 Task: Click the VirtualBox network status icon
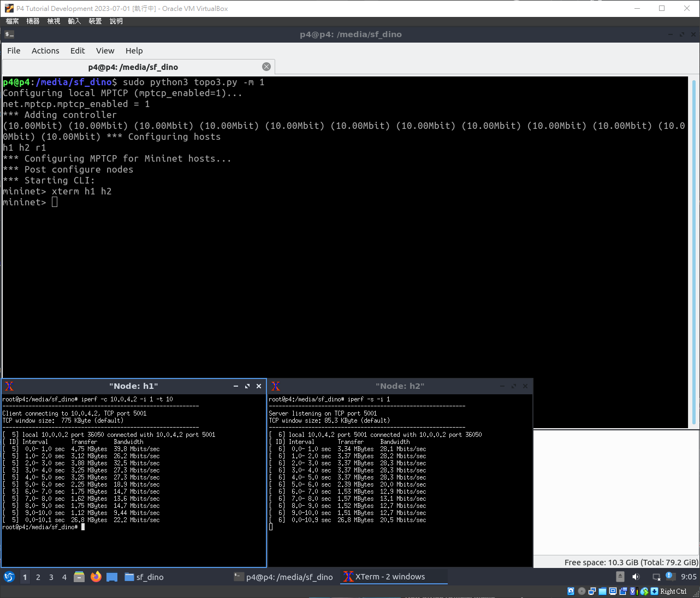(592, 591)
